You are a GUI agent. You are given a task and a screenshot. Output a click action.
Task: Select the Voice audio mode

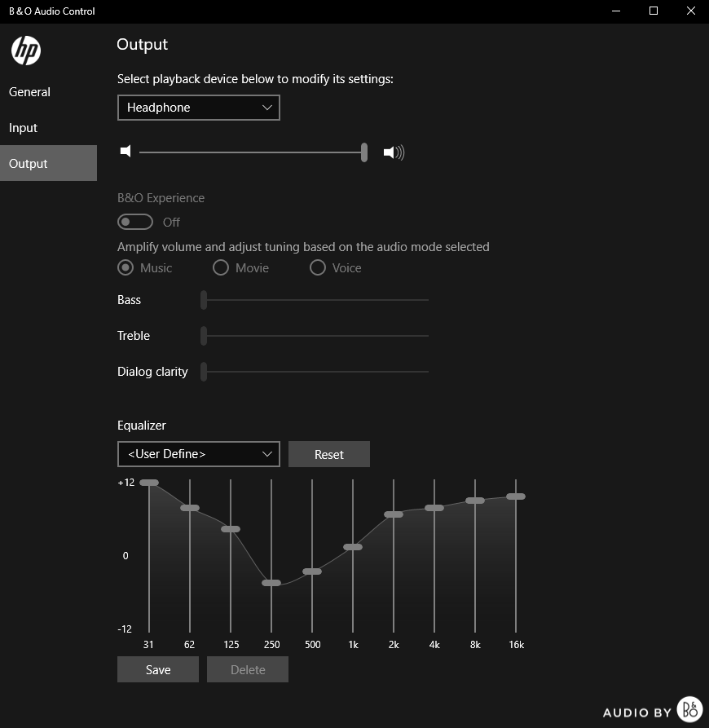click(x=317, y=267)
